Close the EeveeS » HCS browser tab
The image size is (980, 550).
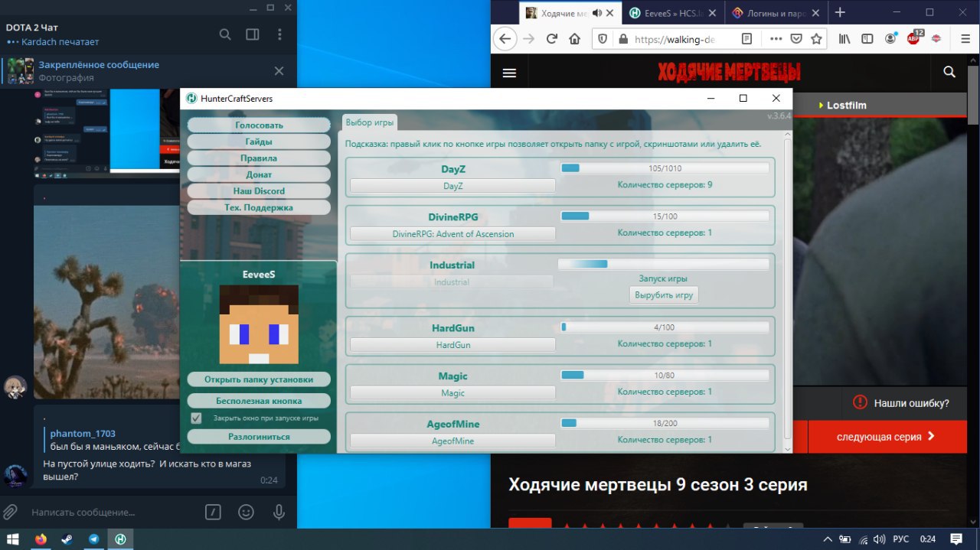pos(711,13)
